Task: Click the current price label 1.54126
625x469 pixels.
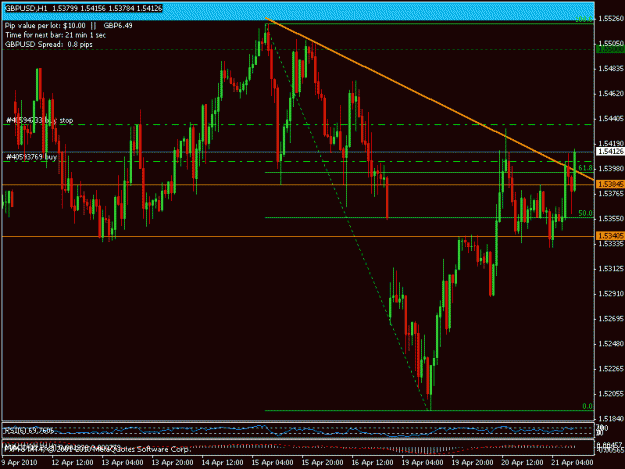Action: coord(610,151)
